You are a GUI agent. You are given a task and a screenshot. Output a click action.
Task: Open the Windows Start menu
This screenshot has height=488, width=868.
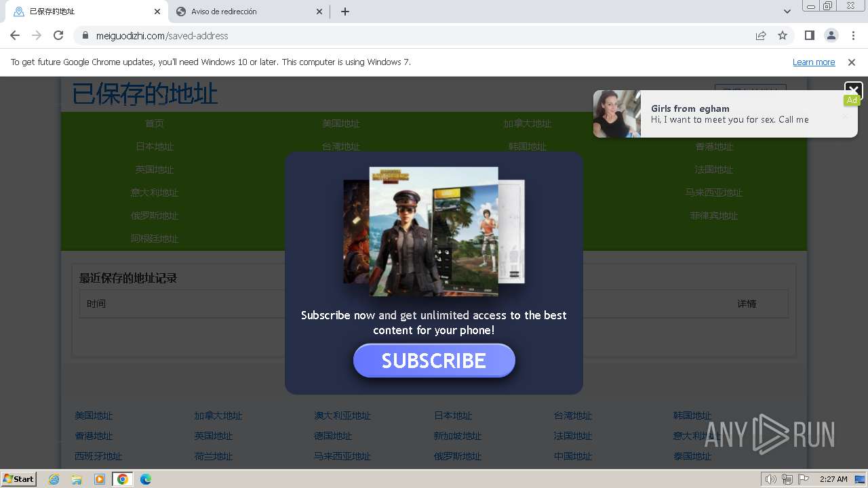click(x=18, y=479)
